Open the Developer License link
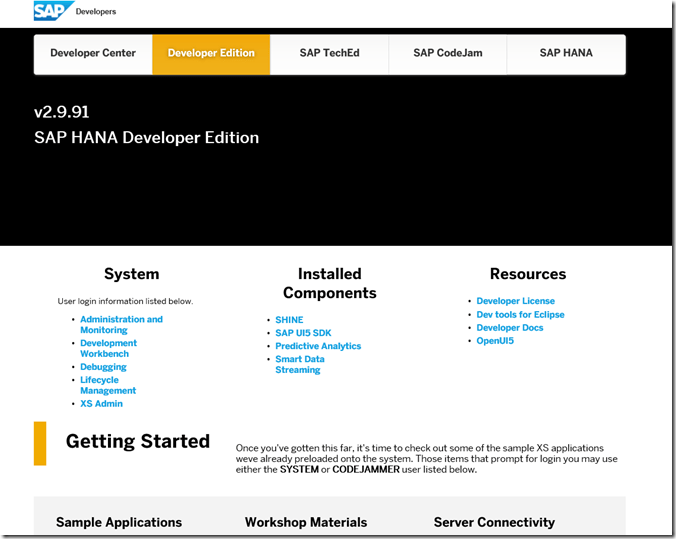Image resolution: width=676 pixels, height=539 pixels. [x=515, y=301]
